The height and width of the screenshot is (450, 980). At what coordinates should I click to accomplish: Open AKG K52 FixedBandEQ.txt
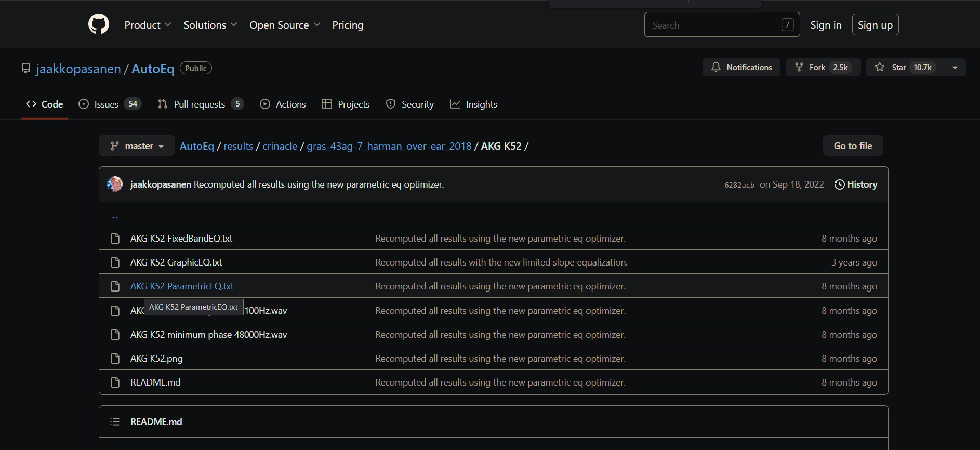tap(181, 239)
